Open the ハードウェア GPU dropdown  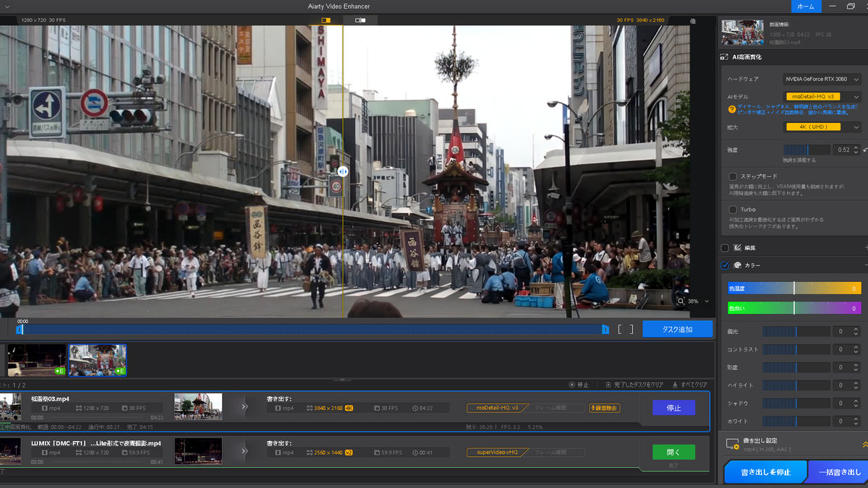(x=822, y=80)
